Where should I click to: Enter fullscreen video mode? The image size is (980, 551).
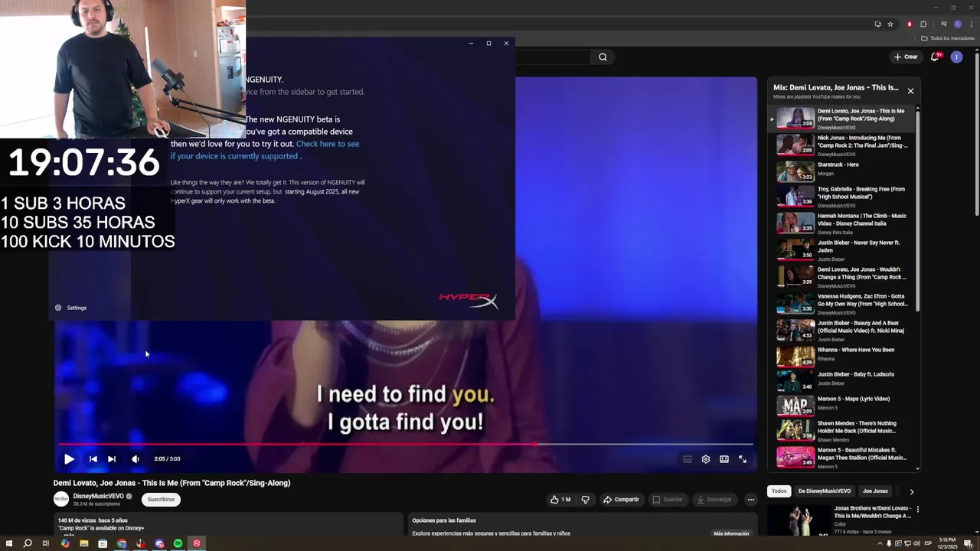pyautogui.click(x=743, y=459)
